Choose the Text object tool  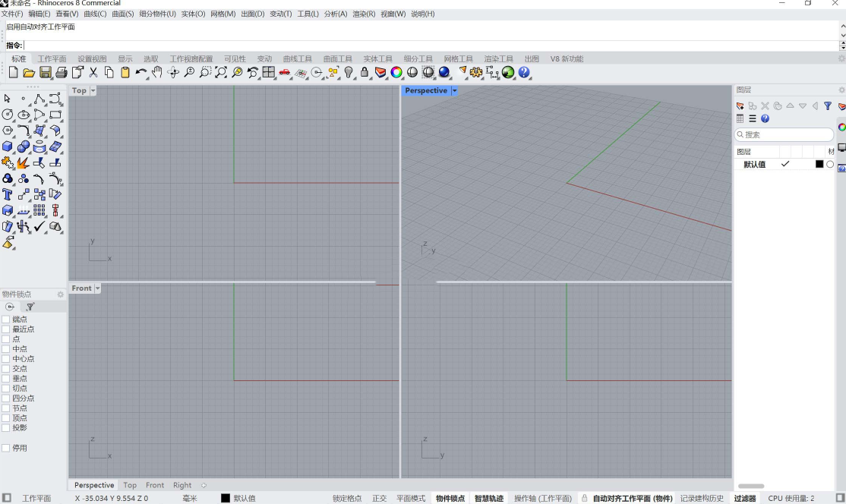8,194
